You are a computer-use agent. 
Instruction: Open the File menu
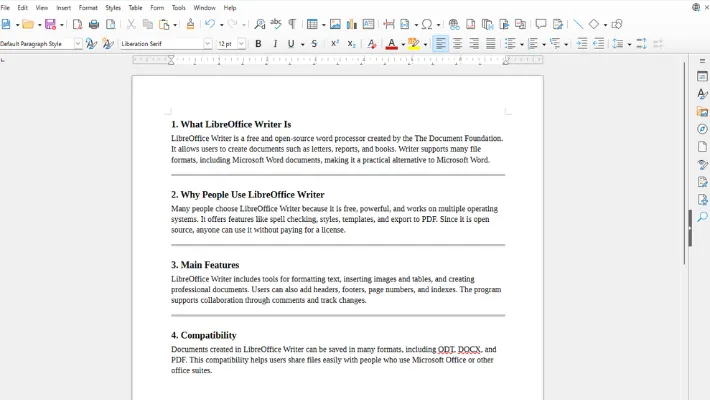tap(5, 8)
